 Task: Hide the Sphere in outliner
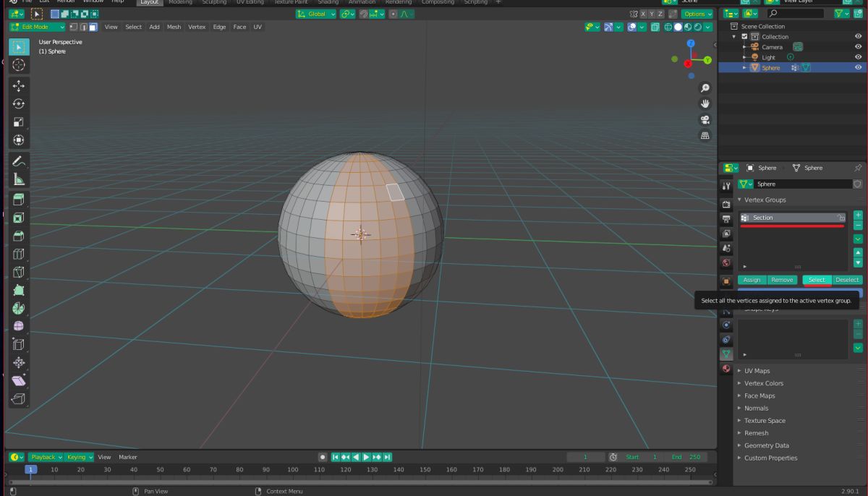(x=858, y=67)
